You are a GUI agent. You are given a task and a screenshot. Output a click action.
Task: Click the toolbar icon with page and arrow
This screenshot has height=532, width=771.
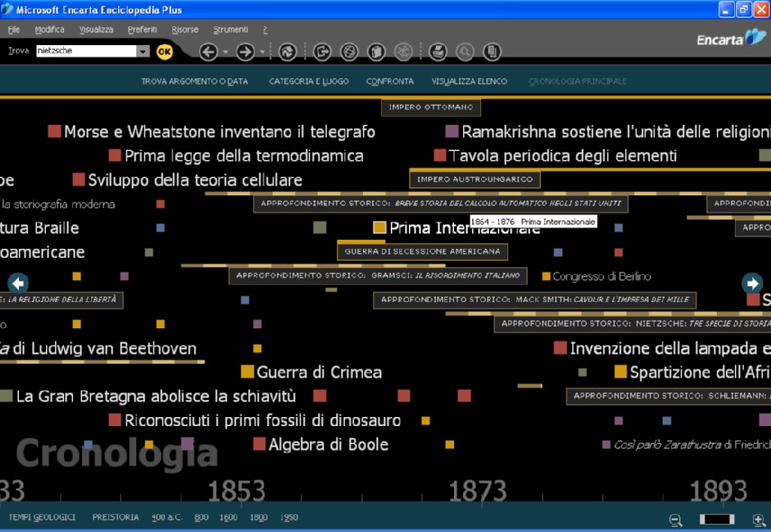322,51
